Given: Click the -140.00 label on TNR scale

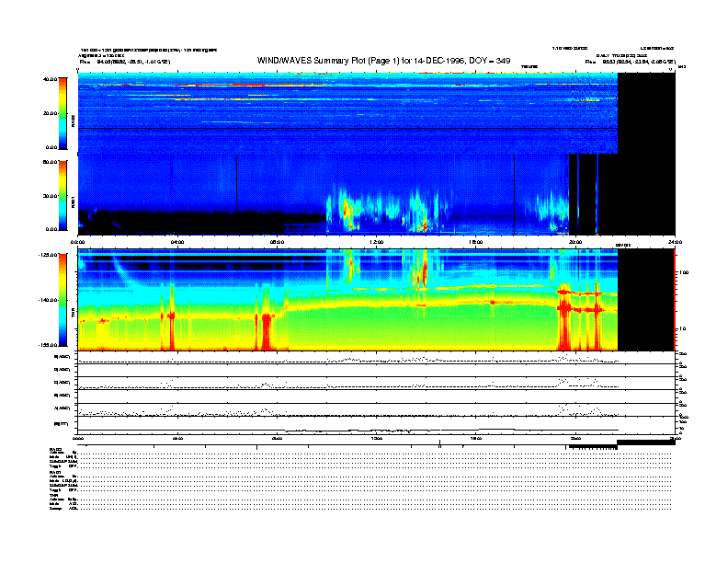Looking at the screenshot, I should (x=48, y=300).
